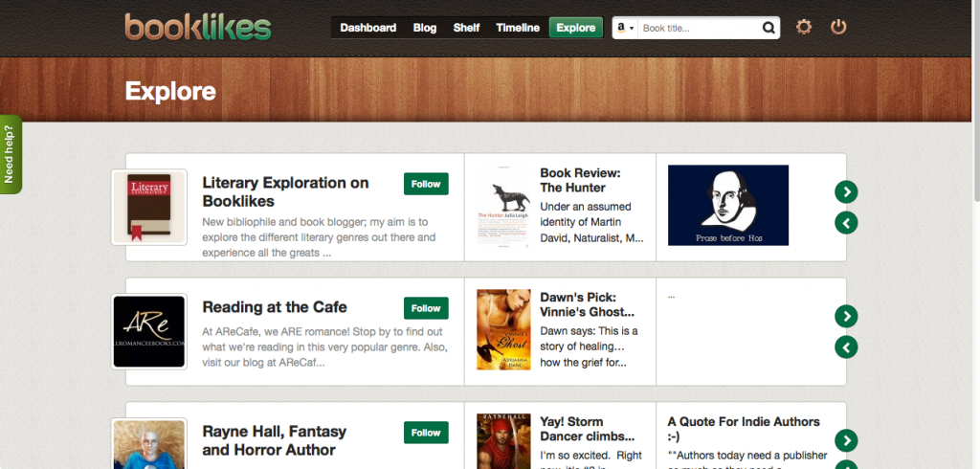Previous arrow in Literary Exploration row

click(846, 223)
